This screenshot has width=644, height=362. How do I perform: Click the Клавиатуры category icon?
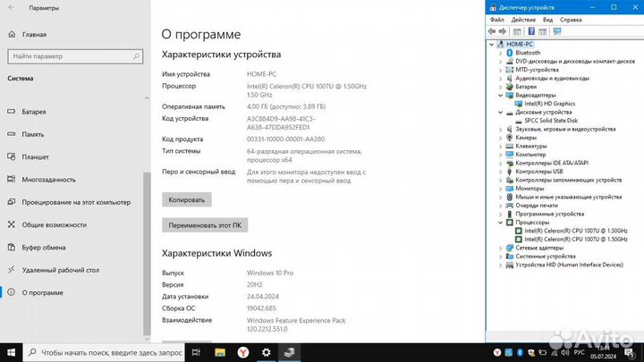point(510,146)
